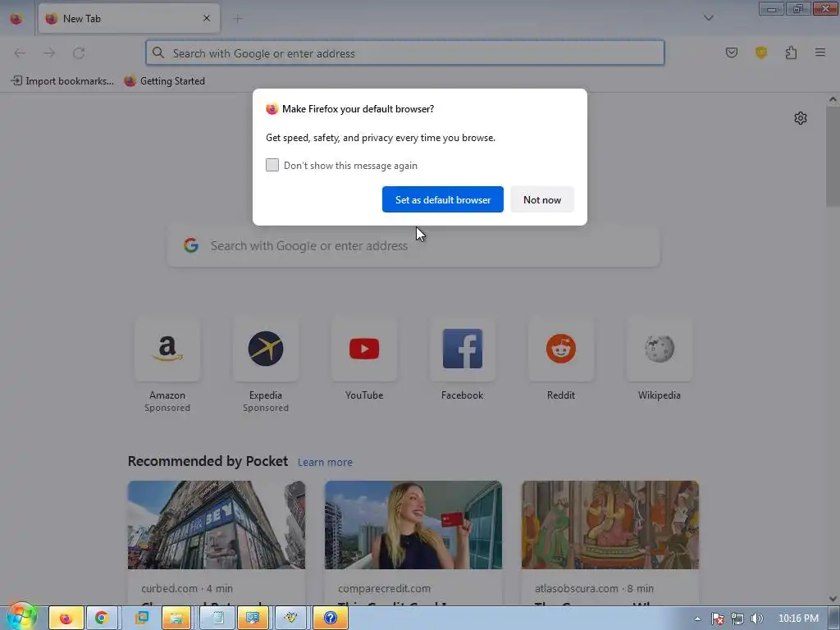
Task: Focus the top address bar field
Action: pos(405,53)
